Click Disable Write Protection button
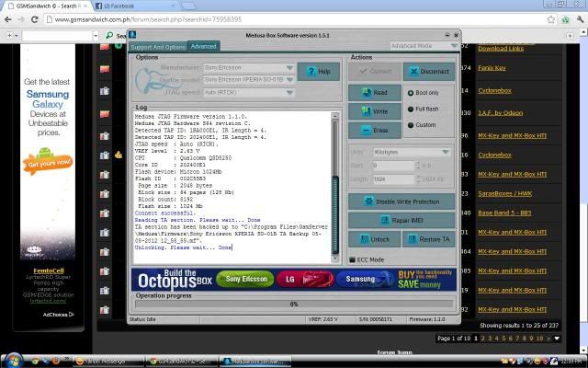Image resolution: width=588 pixels, height=368 pixels. coord(401,201)
